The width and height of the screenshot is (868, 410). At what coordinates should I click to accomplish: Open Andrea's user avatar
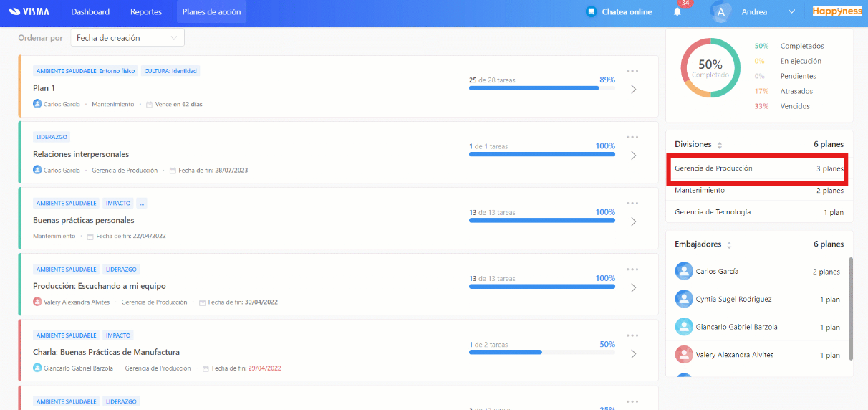721,11
